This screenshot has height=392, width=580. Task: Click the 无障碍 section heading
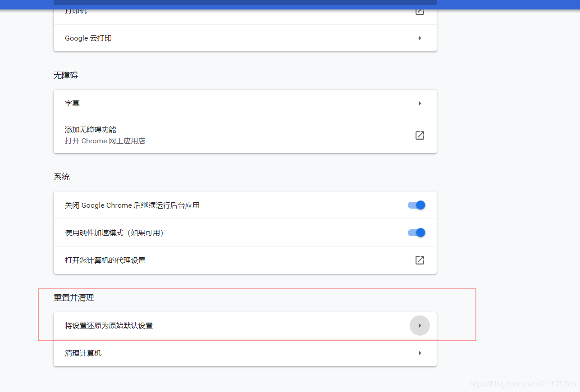(x=66, y=75)
